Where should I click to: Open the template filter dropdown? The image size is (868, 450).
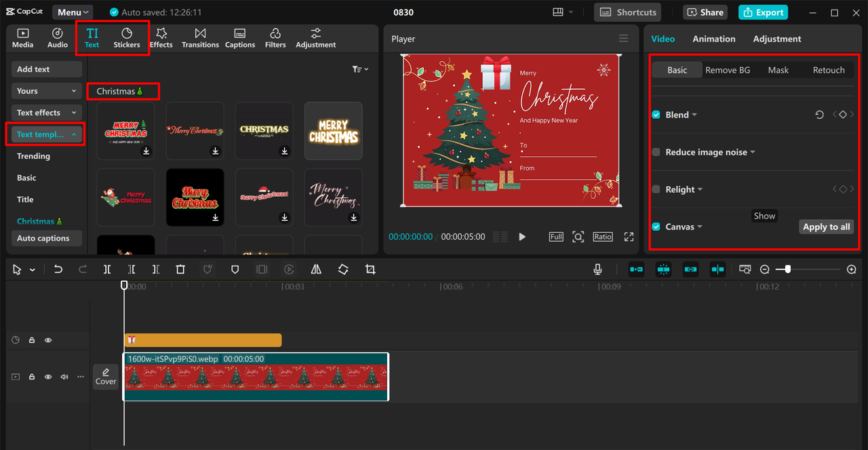pyautogui.click(x=361, y=69)
